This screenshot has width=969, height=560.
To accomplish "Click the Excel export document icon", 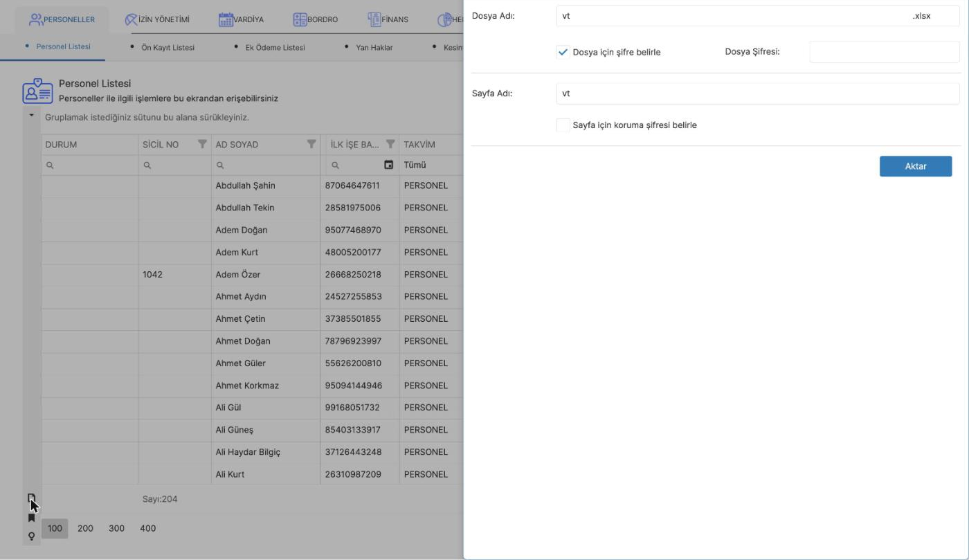I will (31, 498).
